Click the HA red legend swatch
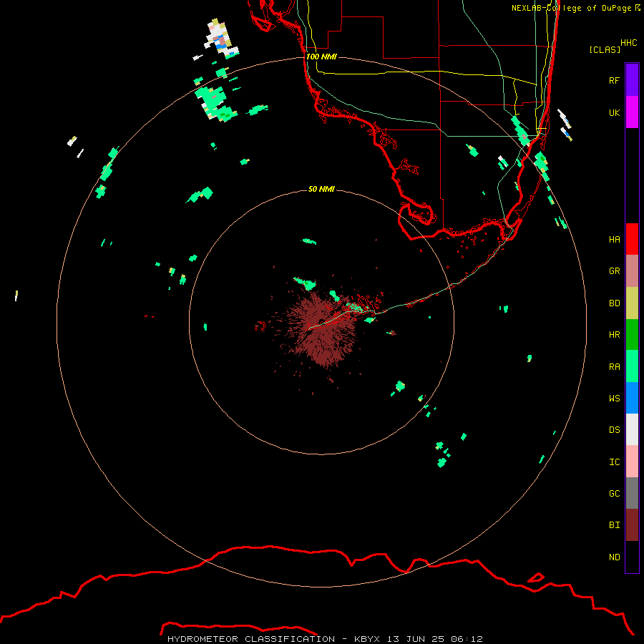Screen dimensions: 644x644 632,239
